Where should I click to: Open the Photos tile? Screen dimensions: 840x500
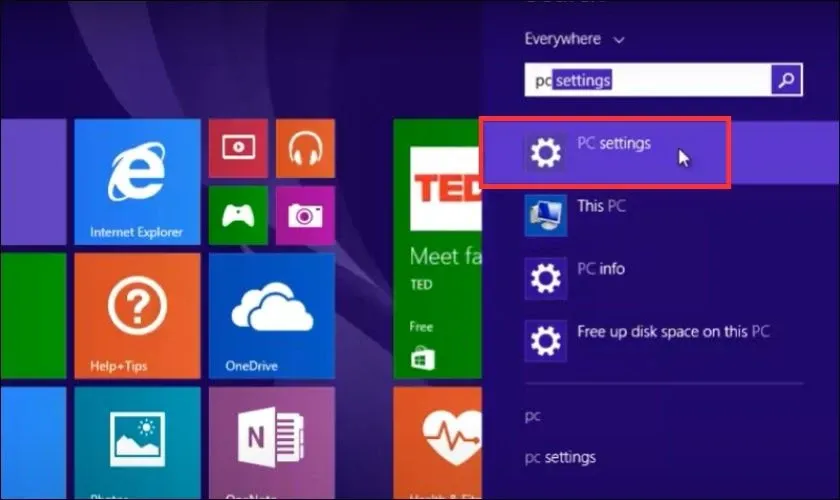coord(137,443)
